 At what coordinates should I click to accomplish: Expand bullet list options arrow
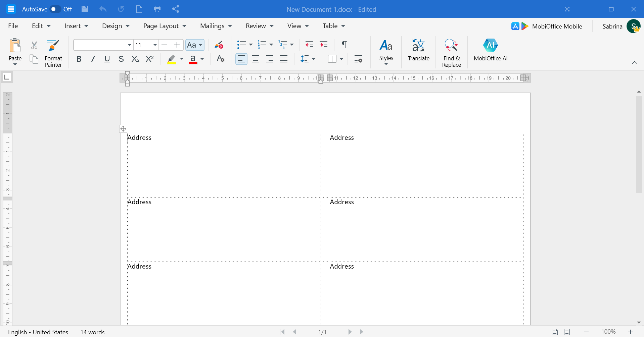(x=251, y=45)
